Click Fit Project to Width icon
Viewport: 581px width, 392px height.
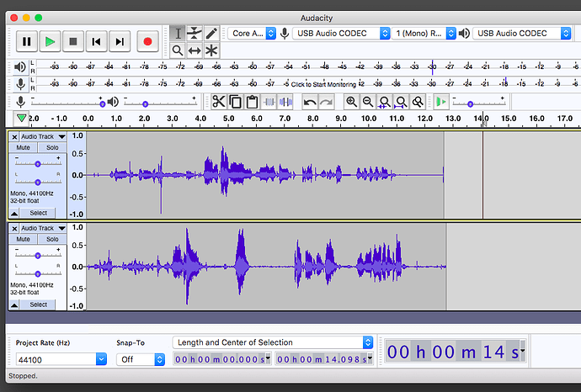402,102
